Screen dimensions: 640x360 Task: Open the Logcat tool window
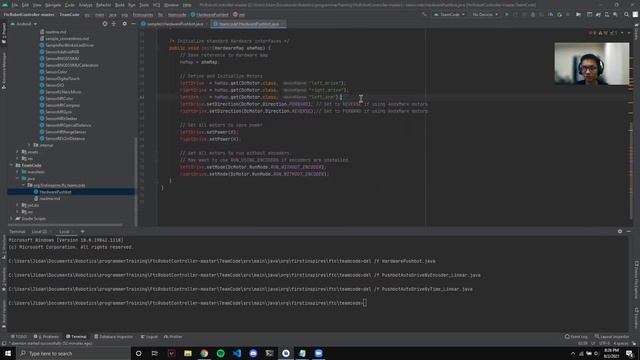point(149,337)
